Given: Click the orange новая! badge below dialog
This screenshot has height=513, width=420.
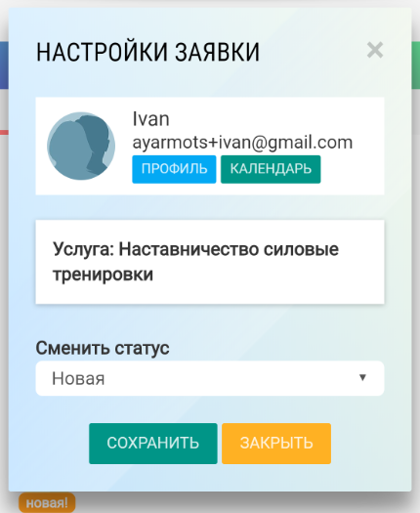Looking at the screenshot, I should click(47, 503).
